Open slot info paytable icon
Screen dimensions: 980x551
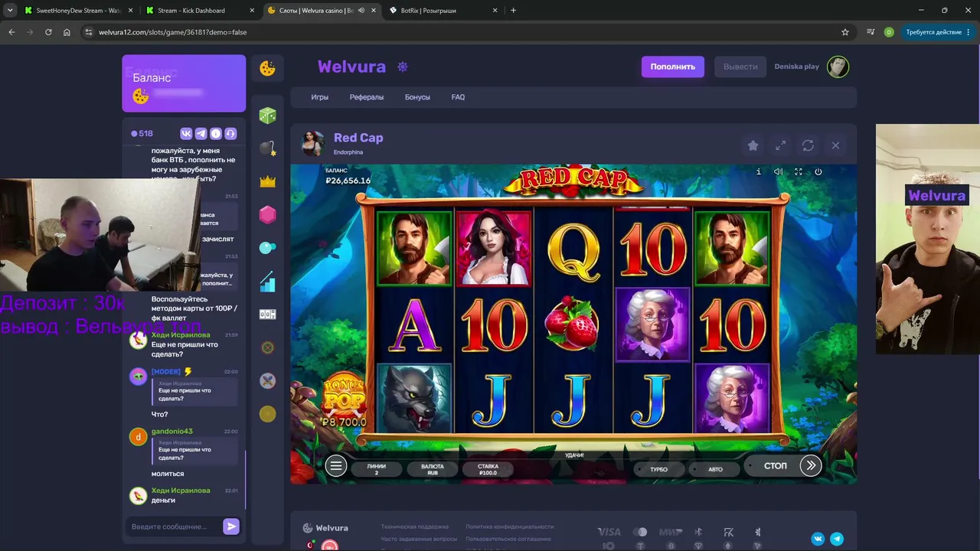759,172
